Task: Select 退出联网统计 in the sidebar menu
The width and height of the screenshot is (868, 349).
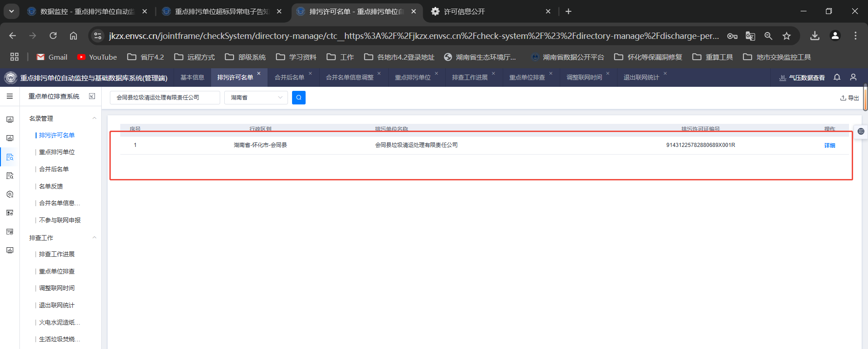Action: [x=57, y=305]
